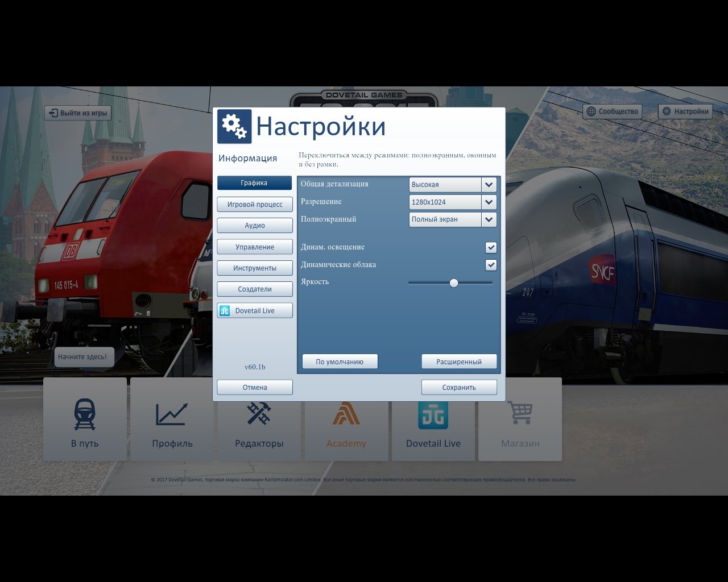Expand the Общая детализация dropdown
Image resolution: width=728 pixels, height=582 pixels.
tap(489, 185)
